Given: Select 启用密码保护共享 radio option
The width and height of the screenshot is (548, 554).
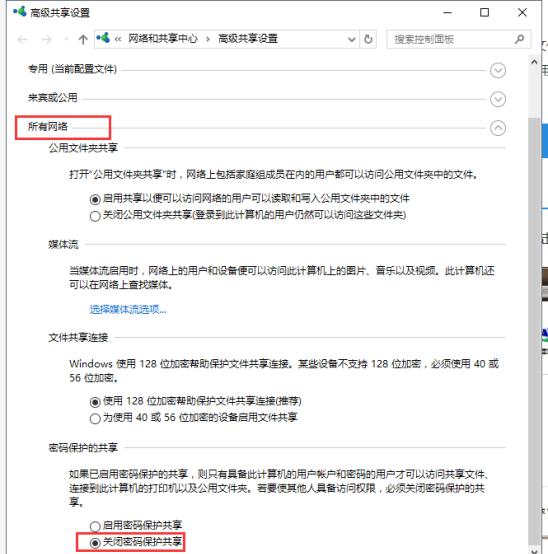Looking at the screenshot, I should click(95, 526).
